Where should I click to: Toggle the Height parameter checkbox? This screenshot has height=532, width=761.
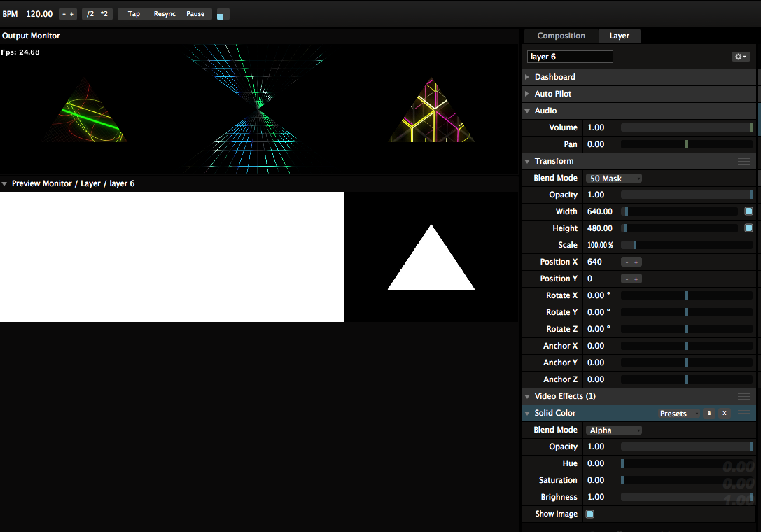pos(748,228)
